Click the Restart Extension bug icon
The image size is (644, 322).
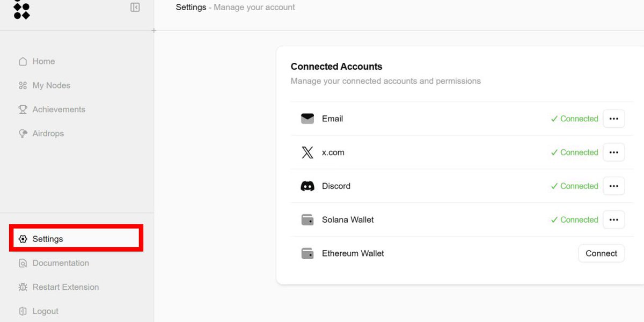23,287
